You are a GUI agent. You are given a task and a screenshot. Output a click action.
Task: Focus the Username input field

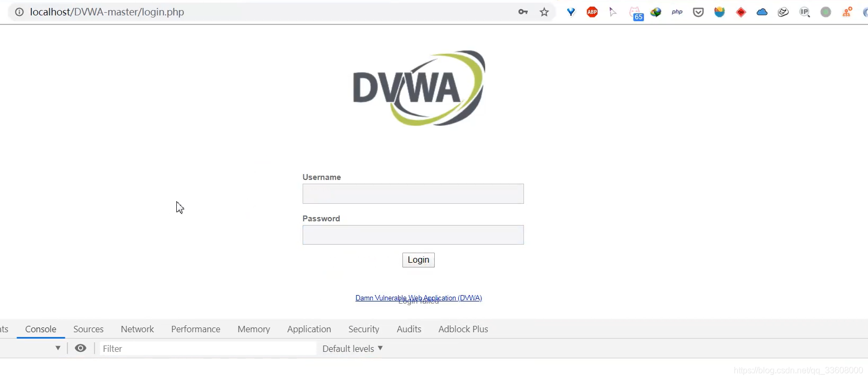pyautogui.click(x=413, y=194)
